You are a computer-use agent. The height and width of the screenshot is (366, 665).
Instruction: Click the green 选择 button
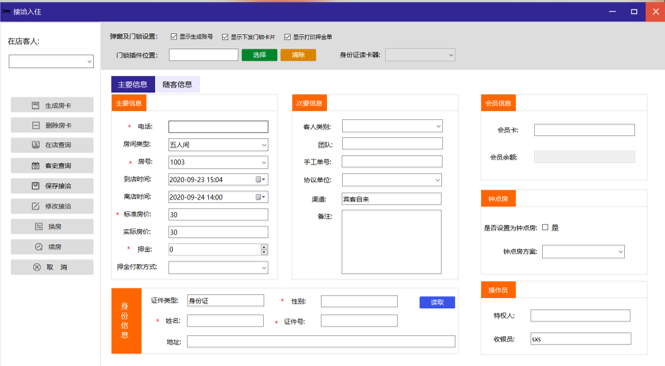260,55
